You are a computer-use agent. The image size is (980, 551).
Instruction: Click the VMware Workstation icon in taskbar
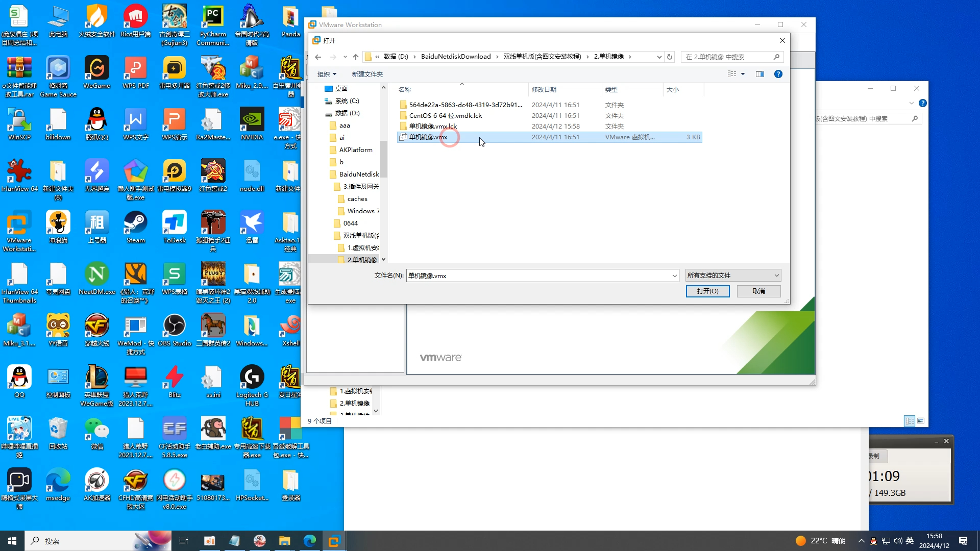[x=334, y=540]
